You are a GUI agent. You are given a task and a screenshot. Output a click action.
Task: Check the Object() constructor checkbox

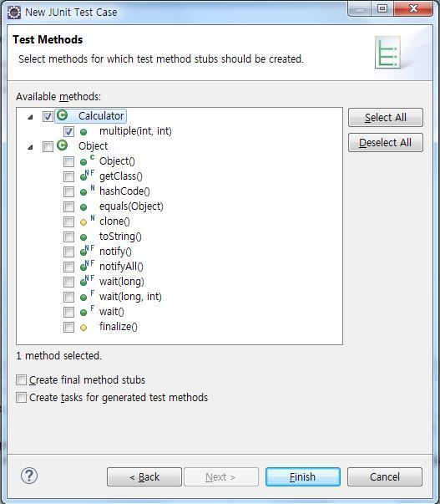coord(68,161)
